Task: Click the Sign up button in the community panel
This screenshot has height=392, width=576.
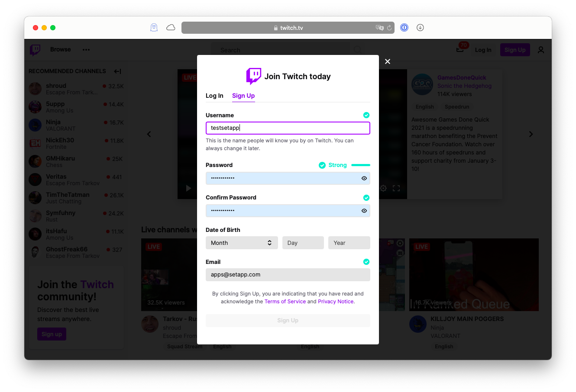Action: (x=52, y=334)
